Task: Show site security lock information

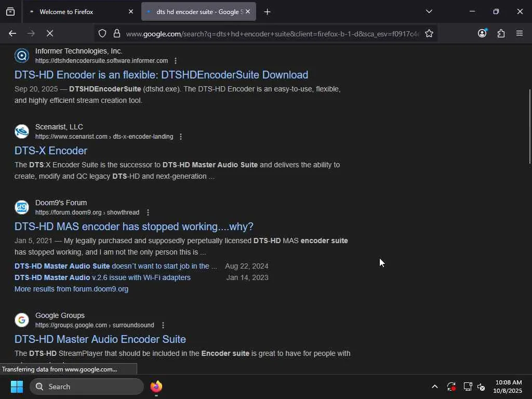Action: click(117, 33)
